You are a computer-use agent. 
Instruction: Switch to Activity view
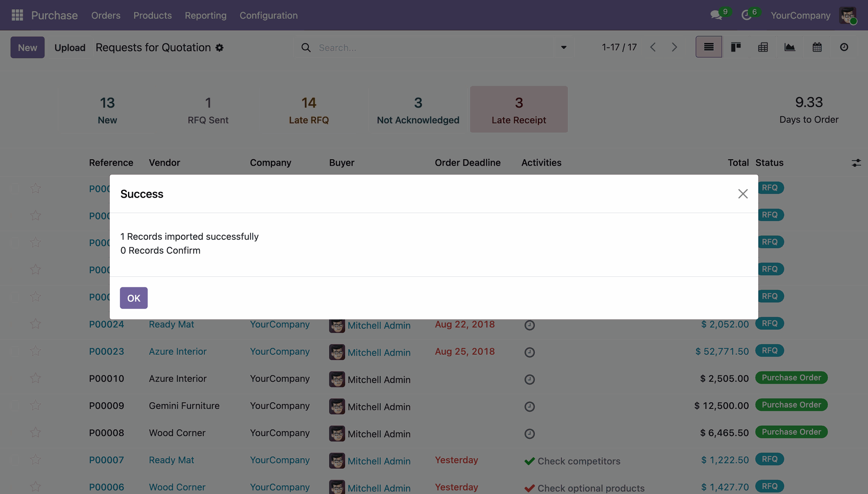(x=844, y=47)
